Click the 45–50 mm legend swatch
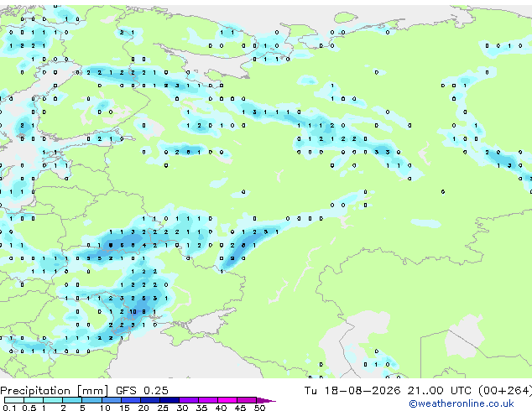The height and width of the screenshot is (411, 532). click(x=247, y=400)
